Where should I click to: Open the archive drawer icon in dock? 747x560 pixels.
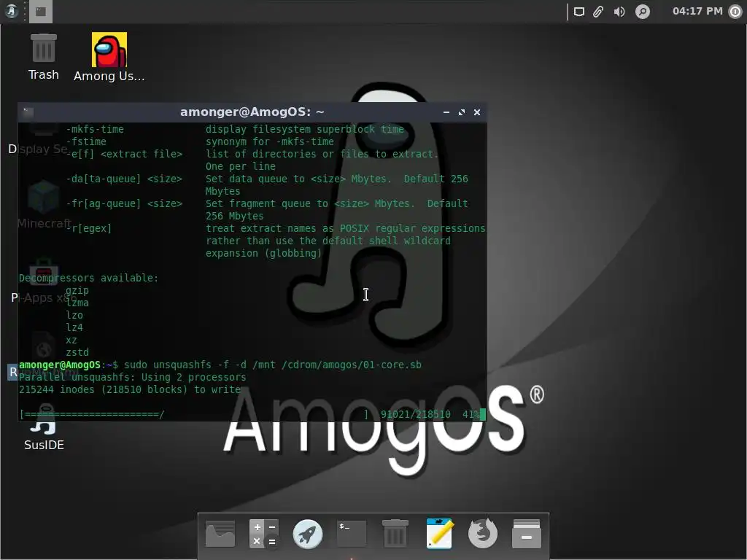tap(527, 534)
